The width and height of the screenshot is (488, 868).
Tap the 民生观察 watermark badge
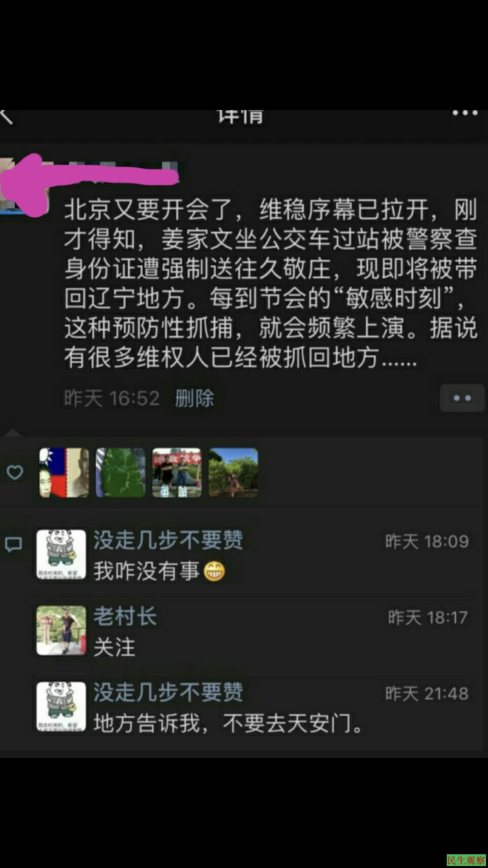click(x=467, y=860)
